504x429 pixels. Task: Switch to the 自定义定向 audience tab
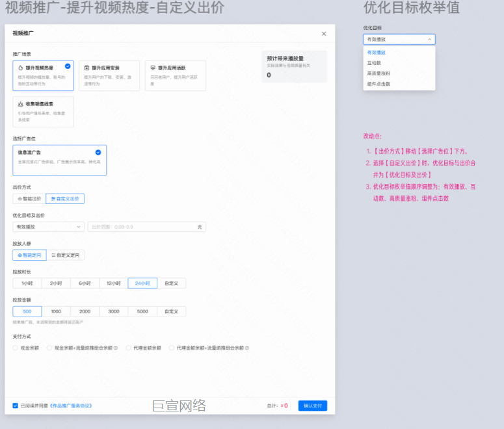[65, 255]
